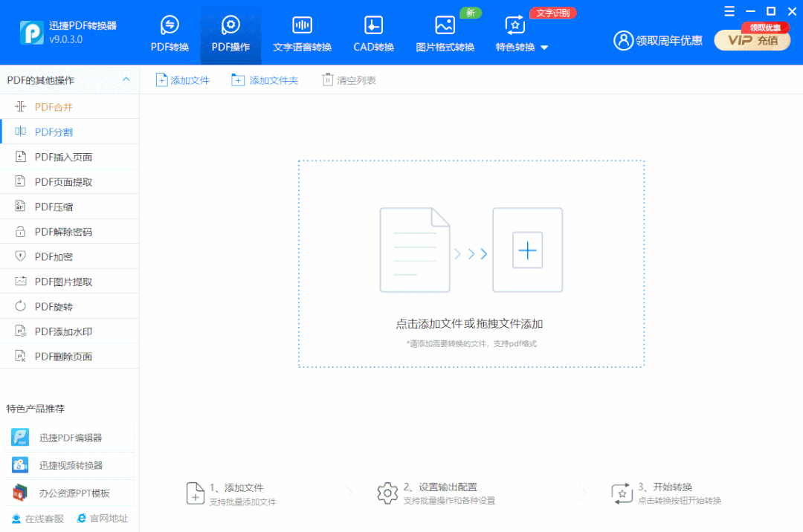
Task: Maximize the application window
Action: coord(771,11)
